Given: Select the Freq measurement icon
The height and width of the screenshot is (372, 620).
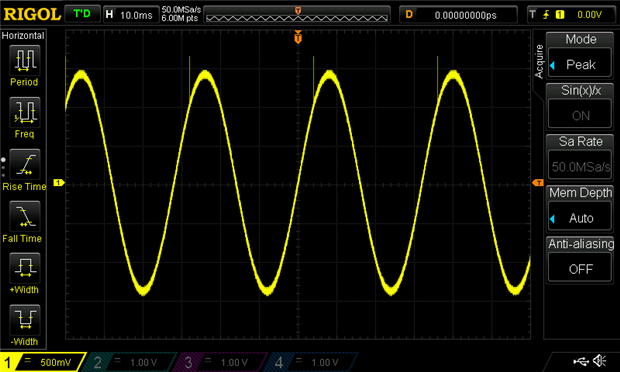Looking at the screenshot, I should click(25, 112).
